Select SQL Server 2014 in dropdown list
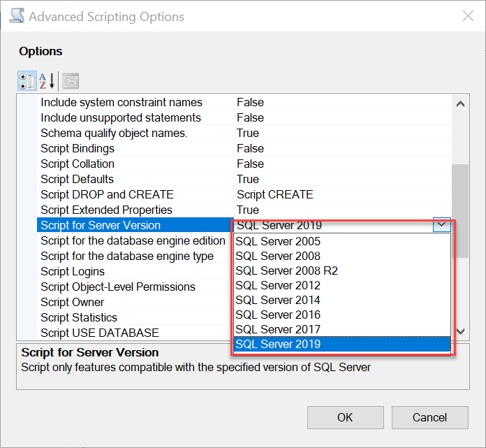Viewport: 486px width, 448px height. coord(342,300)
